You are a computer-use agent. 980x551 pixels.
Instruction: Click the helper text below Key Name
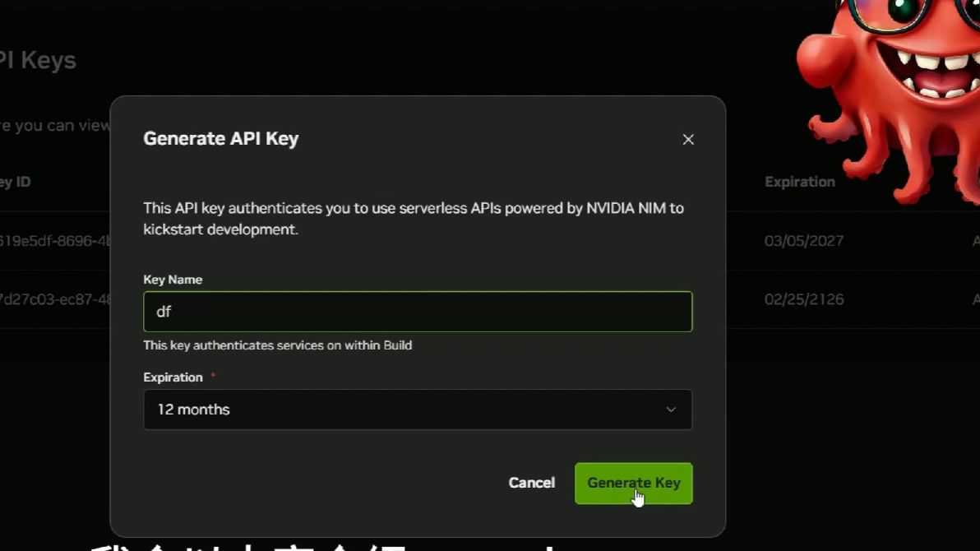tap(277, 345)
